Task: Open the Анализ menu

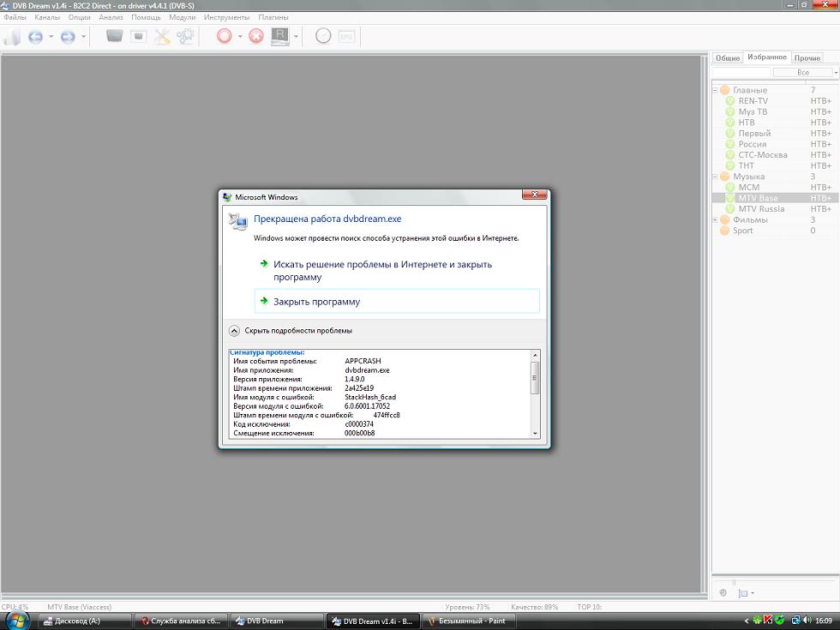Action: [x=111, y=17]
